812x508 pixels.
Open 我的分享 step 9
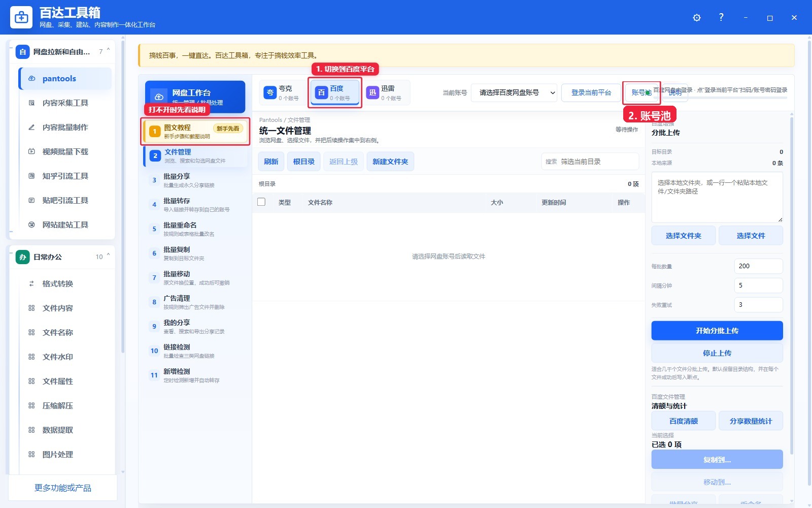[x=196, y=327]
